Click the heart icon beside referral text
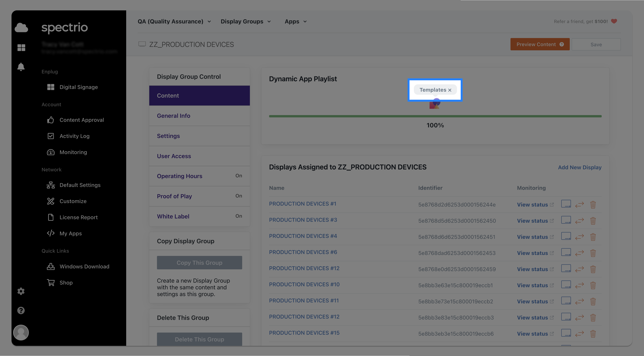The image size is (644, 356). pyautogui.click(x=614, y=21)
